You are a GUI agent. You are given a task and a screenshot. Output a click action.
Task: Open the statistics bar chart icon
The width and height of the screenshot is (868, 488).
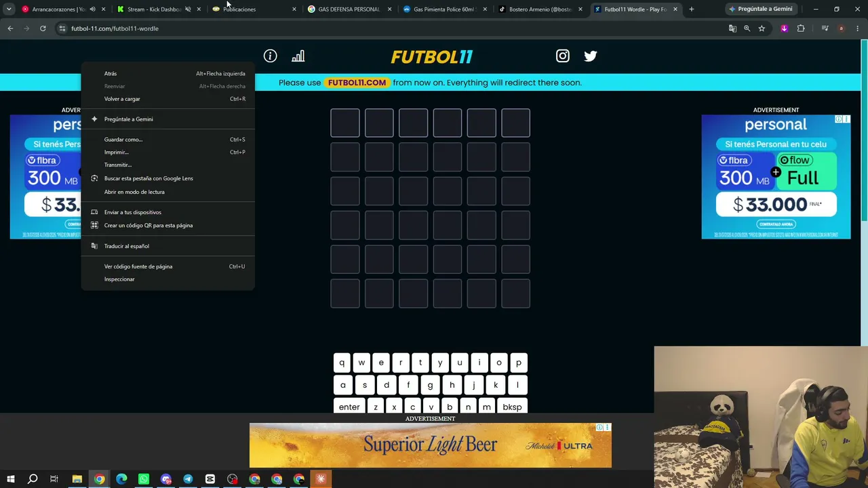coord(298,56)
